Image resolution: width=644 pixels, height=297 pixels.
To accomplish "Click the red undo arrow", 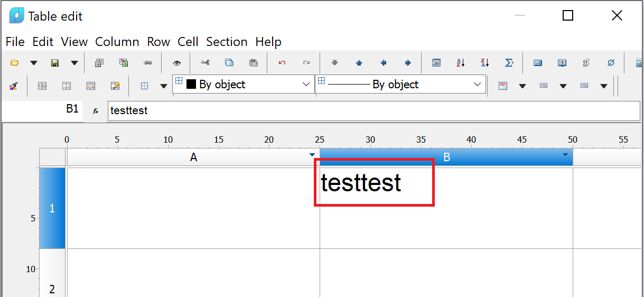I will [x=282, y=63].
